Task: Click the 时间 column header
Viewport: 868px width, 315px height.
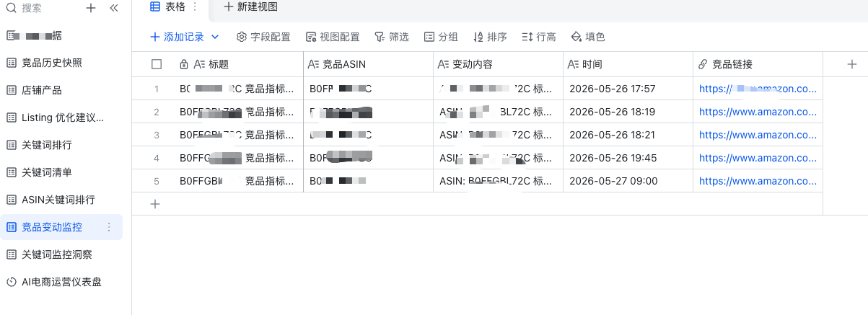Action: coord(628,64)
